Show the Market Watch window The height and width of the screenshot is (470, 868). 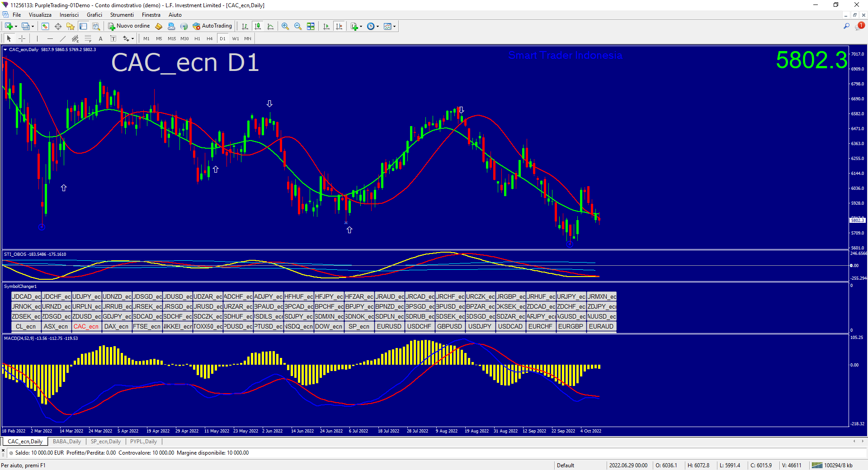click(x=45, y=26)
